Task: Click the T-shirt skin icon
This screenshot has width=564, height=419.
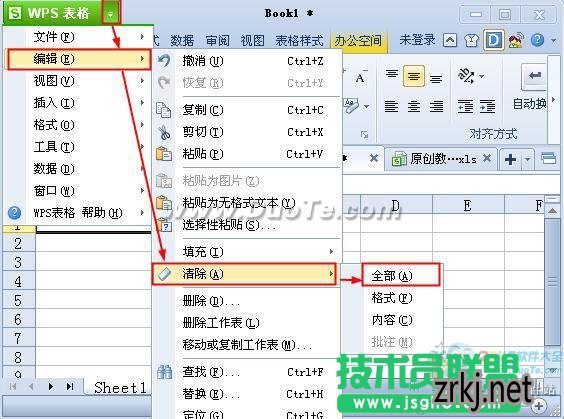Action: tap(471, 40)
